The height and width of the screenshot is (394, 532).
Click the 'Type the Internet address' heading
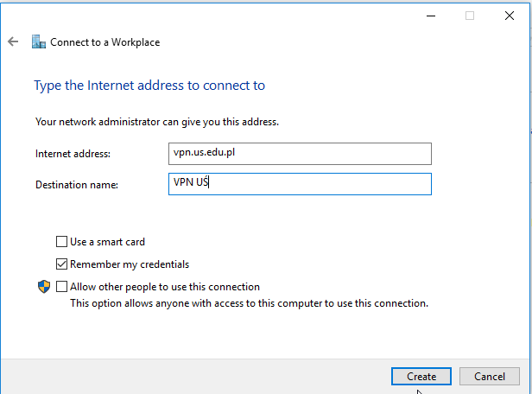pyautogui.click(x=149, y=86)
